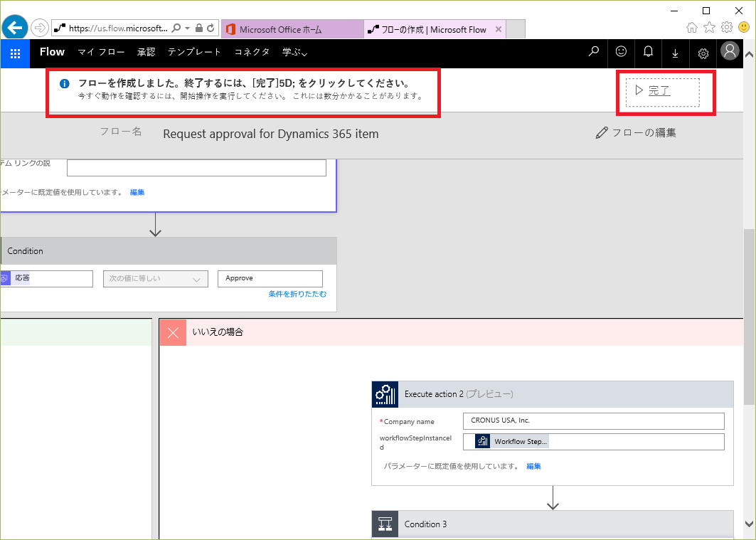
Task: Click the red X icon of いいえの場合 branch
Action: pos(173,332)
